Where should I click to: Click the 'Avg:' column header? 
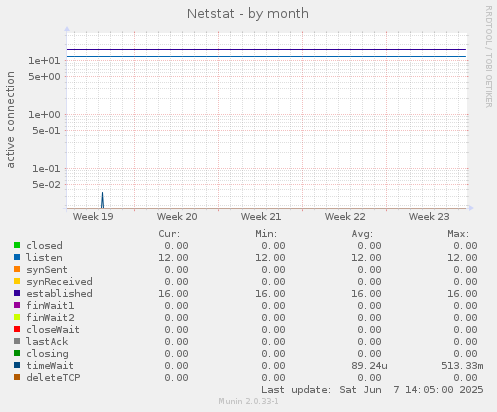tap(362, 234)
